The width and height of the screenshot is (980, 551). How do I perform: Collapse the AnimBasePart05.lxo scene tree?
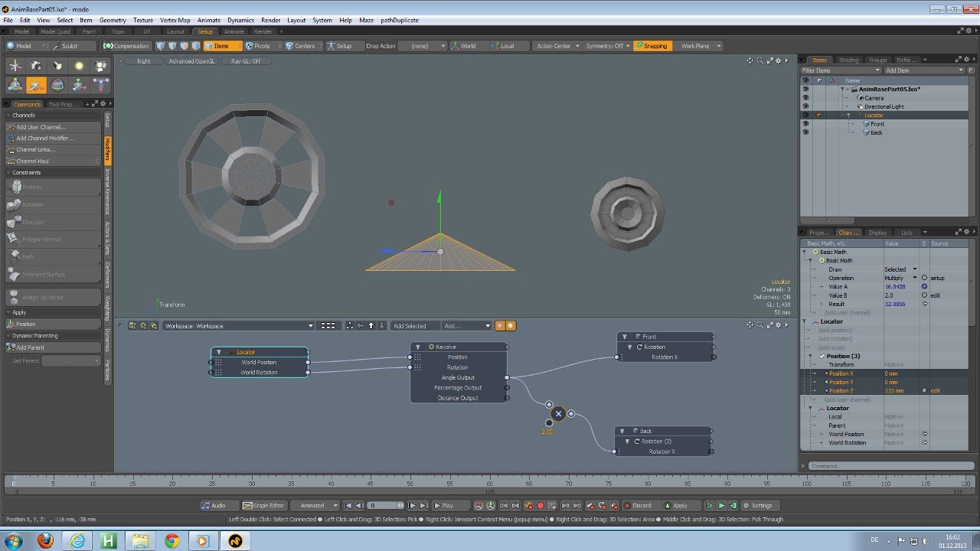click(x=842, y=90)
